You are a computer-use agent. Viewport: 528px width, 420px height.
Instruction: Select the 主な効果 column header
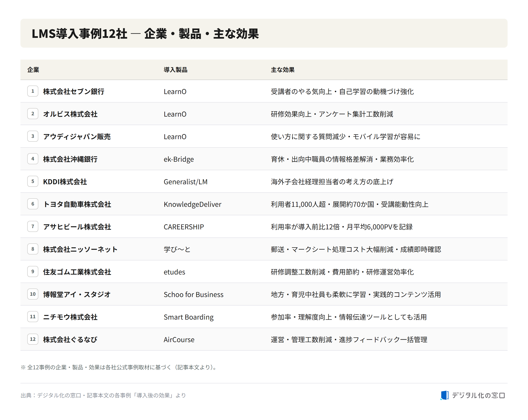point(283,70)
